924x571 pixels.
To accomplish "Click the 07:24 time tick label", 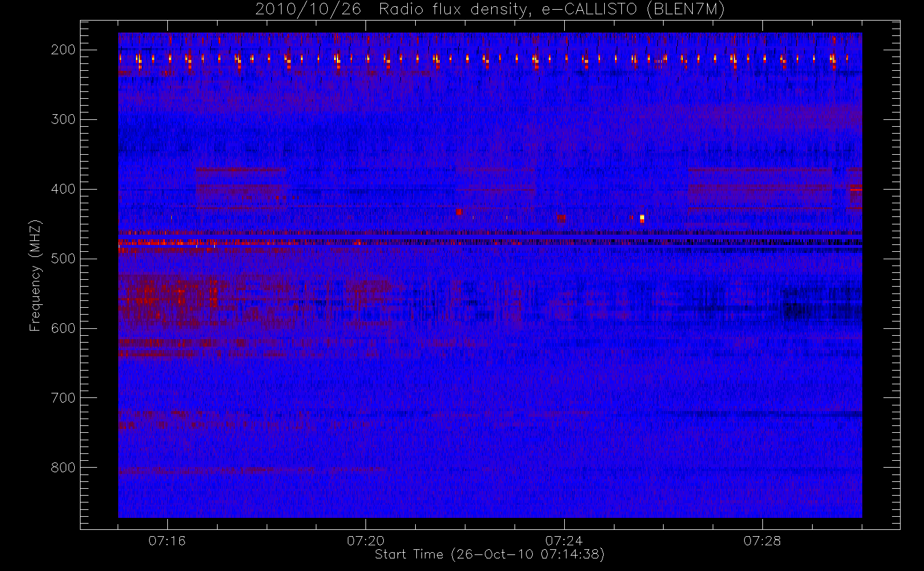I will [x=564, y=541].
